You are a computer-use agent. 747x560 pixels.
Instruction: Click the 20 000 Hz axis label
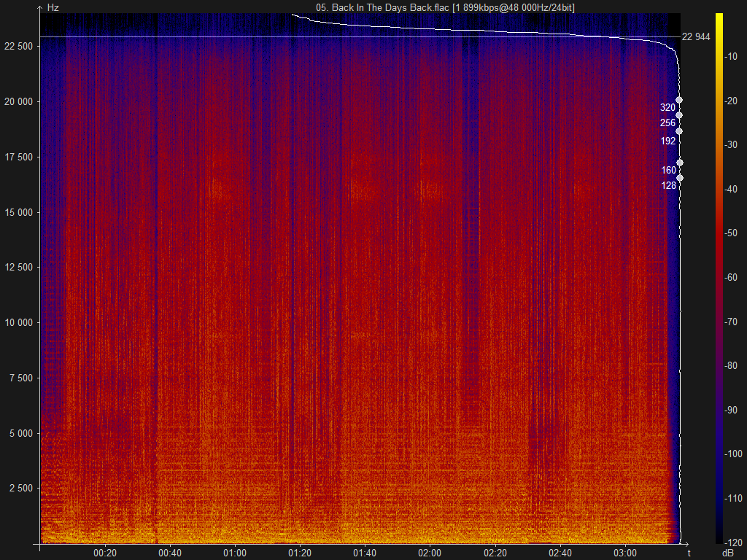click(18, 102)
